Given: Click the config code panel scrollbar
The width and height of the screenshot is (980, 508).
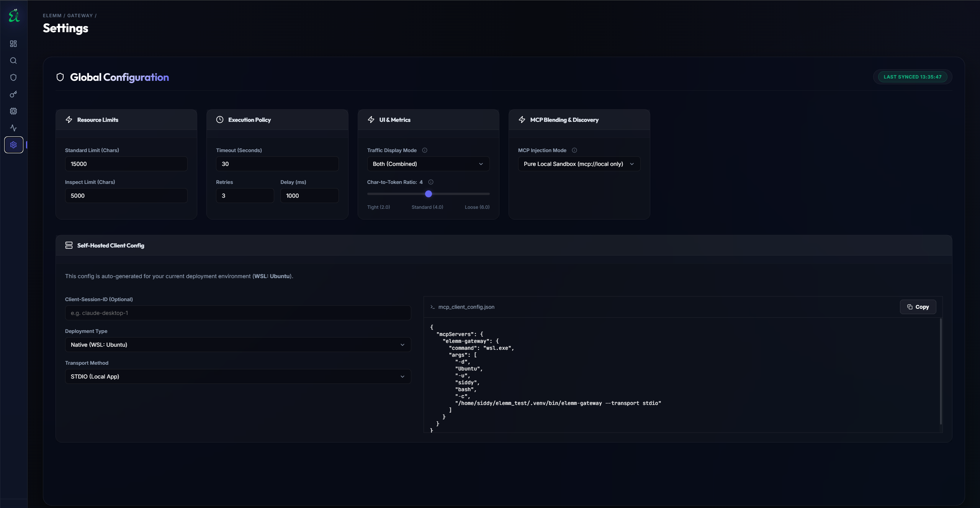Looking at the screenshot, I should [941, 372].
